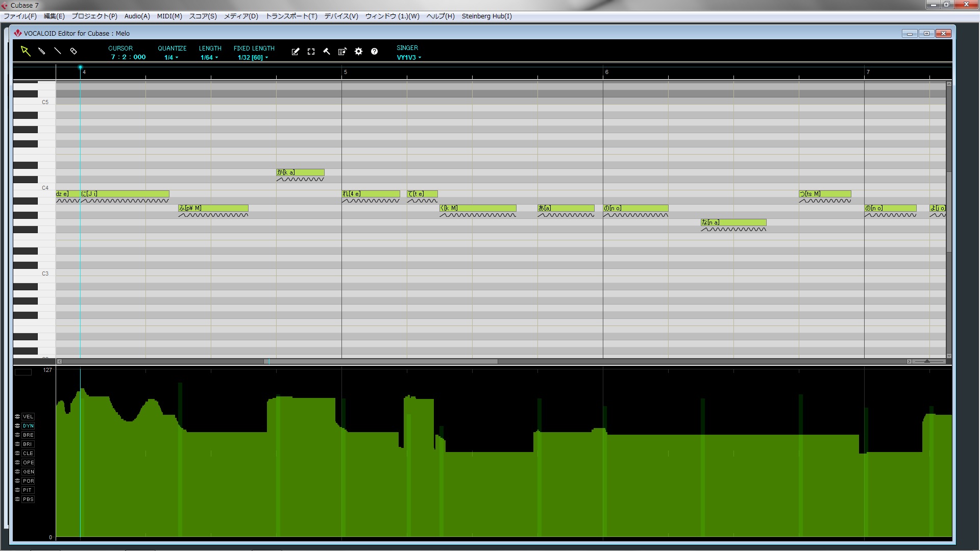Toggle GEN parameter visibility eye
Viewport: 980px width, 551px height.
click(17, 472)
